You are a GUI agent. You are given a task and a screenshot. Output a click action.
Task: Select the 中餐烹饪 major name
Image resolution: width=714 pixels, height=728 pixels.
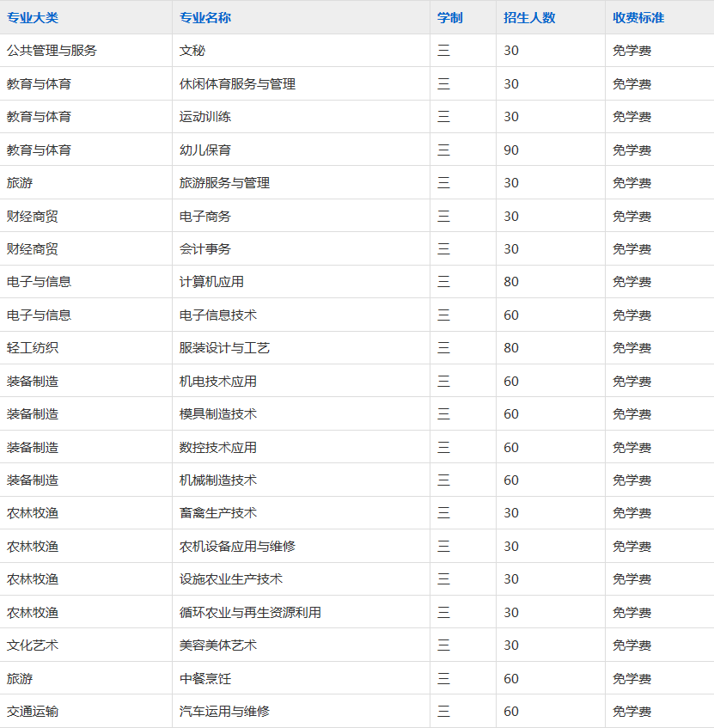(x=205, y=679)
